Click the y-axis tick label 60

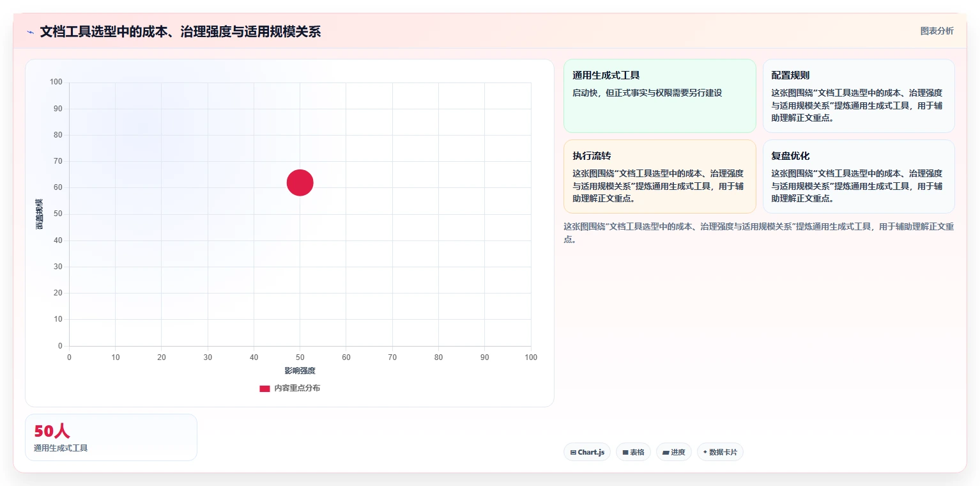coord(58,187)
